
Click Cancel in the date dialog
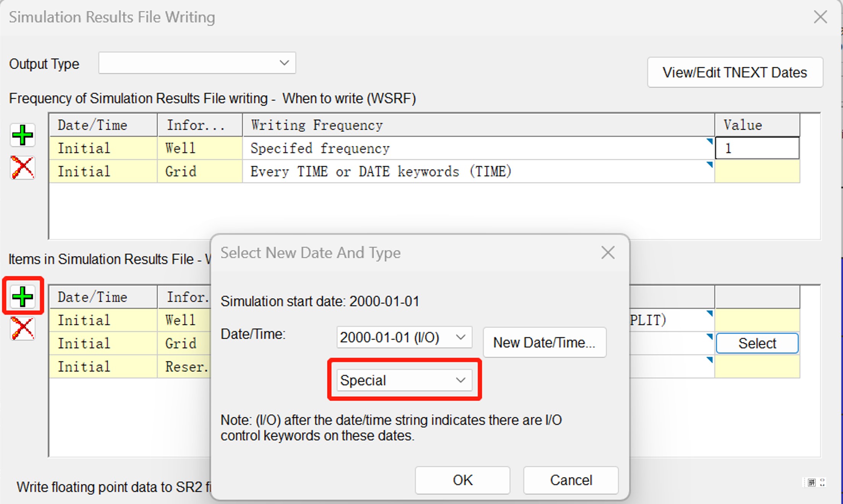(x=571, y=480)
